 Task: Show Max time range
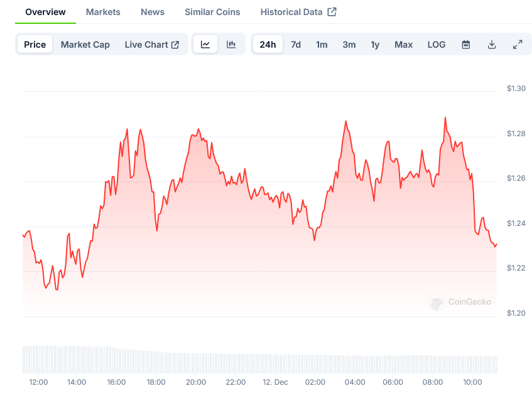point(403,45)
